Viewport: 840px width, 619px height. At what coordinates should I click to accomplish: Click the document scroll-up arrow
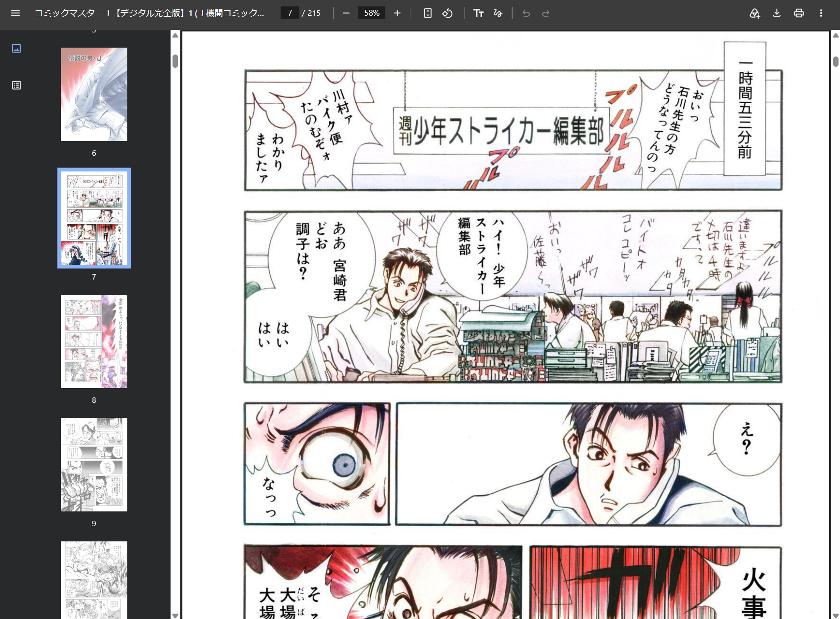click(x=836, y=35)
